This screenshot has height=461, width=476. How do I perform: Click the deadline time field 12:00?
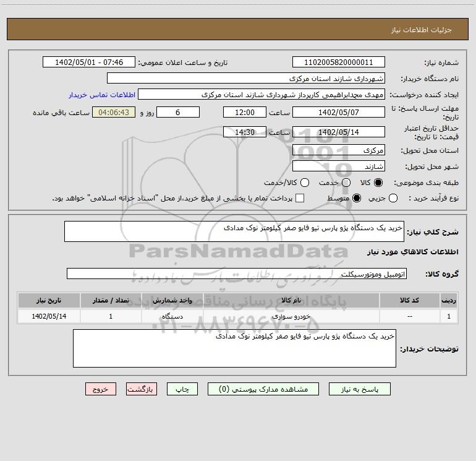(x=245, y=112)
